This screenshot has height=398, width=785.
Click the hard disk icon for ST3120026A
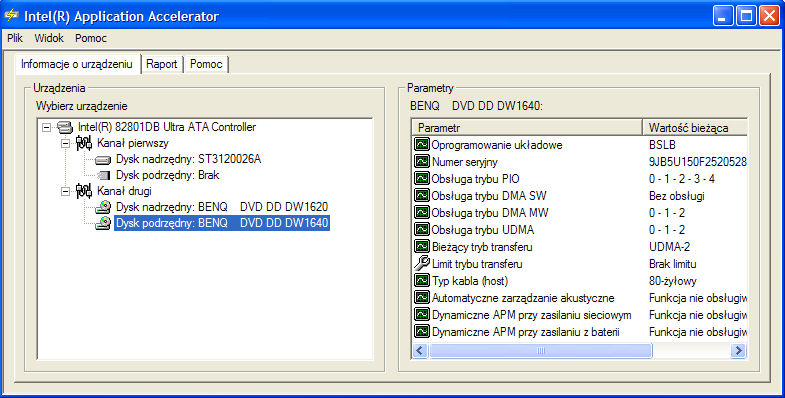[103, 160]
